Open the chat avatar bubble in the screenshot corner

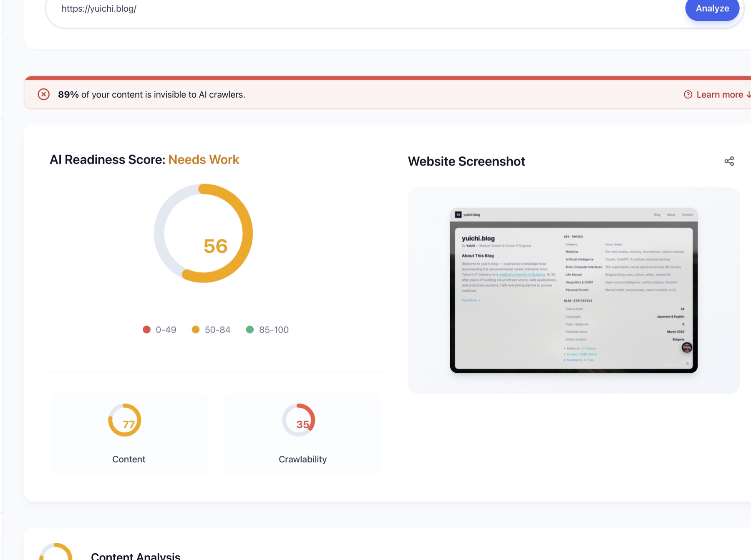pos(687,347)
